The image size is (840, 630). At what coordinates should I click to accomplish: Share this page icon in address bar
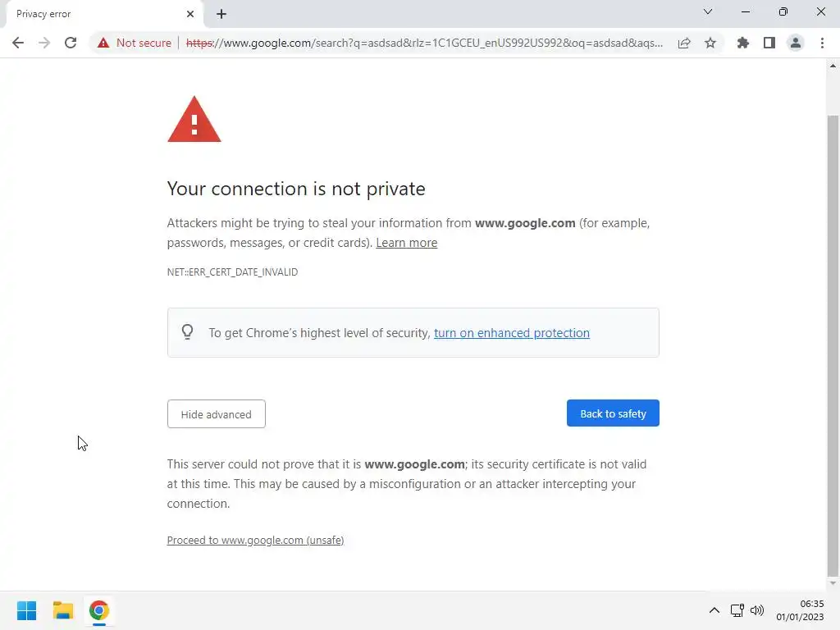(684, 43)
